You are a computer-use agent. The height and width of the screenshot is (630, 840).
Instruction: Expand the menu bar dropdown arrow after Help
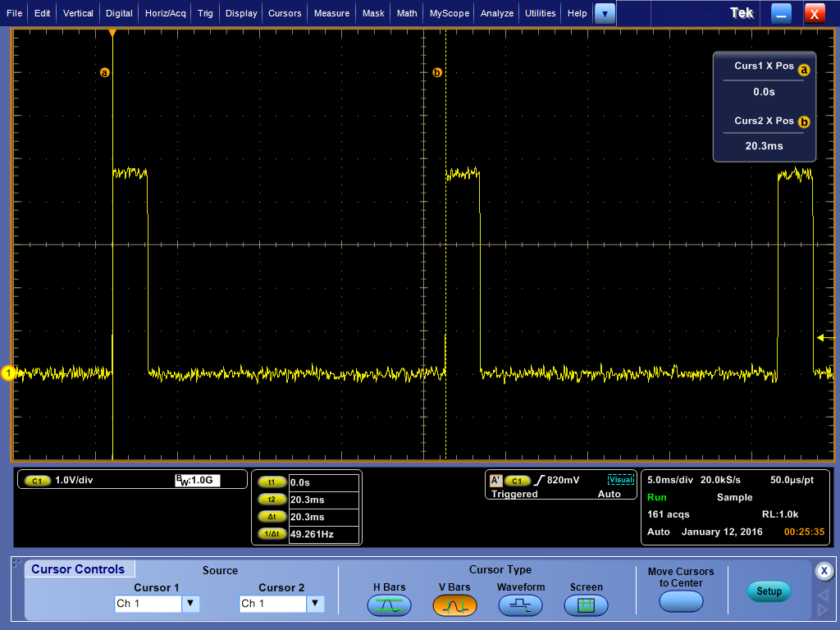pos(605,13)
